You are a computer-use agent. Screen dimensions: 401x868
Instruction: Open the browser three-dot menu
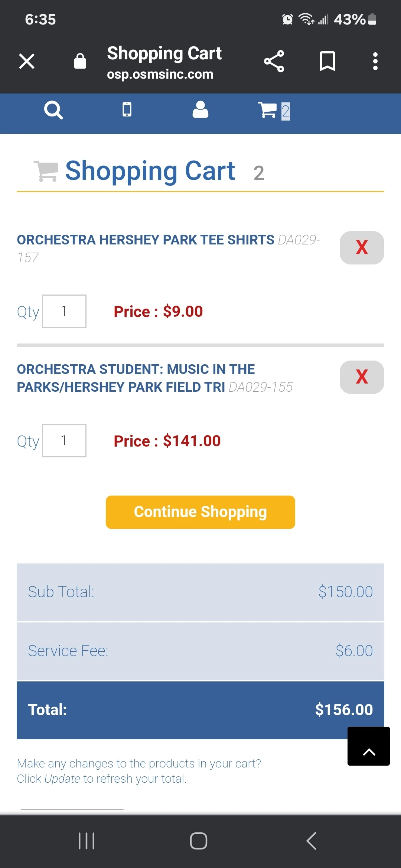click(x=375, y=61)
